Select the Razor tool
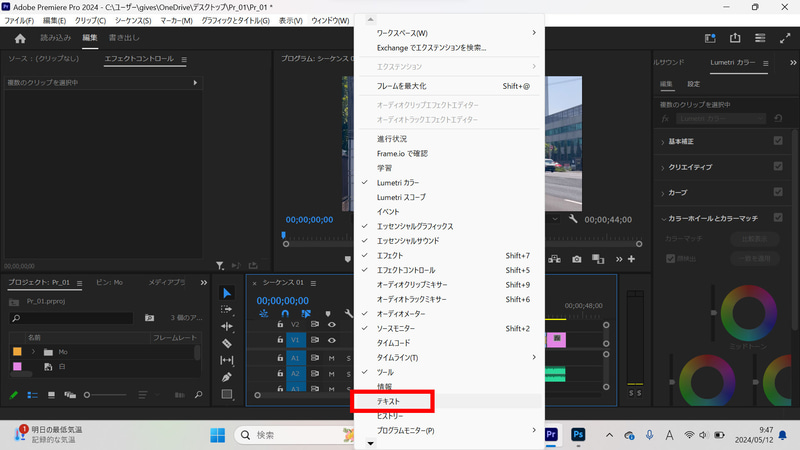Image resolution: width=800 pixels, height=450 pixels. pos(227,343)
